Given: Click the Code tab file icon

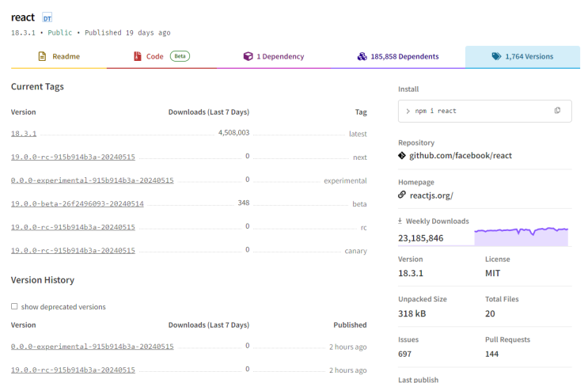Looking at the screenshot, I should (137, 56).
